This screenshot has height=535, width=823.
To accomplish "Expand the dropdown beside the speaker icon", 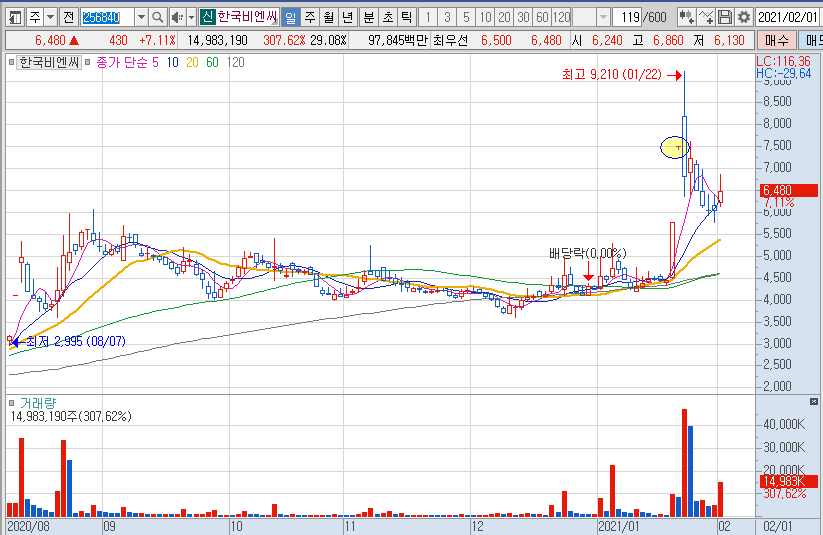I will (x=190, y=17).
